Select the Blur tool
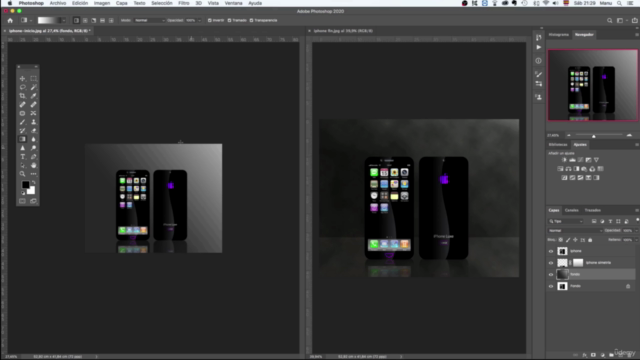The width and height of the screenshot is (640, 360). (33, 139)
